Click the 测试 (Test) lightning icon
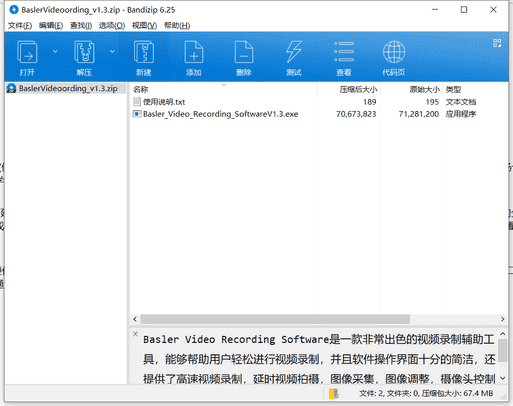 coord(294,52)
